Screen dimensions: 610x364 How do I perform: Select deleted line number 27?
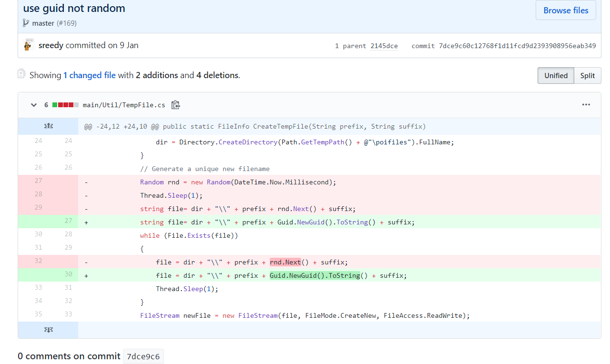[38, 182]
